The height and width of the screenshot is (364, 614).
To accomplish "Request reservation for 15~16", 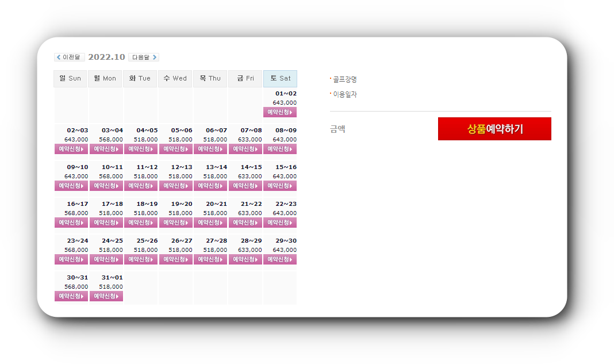I will tap(280, 186).
